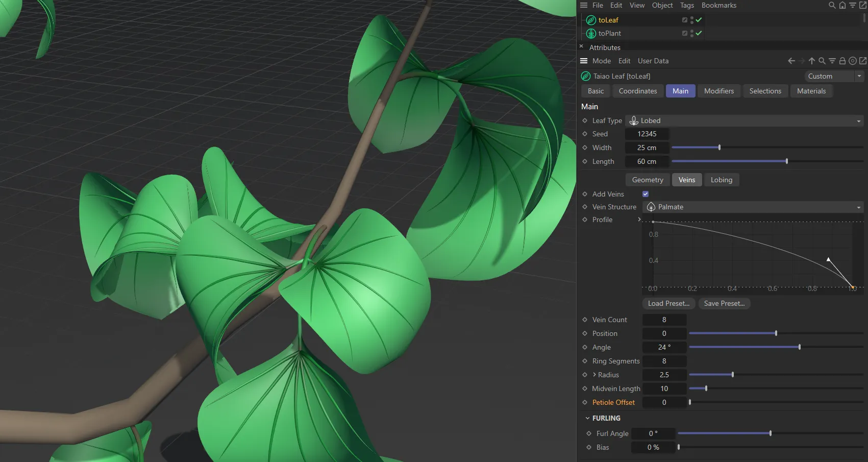Click the lock icon in Attributes toolbar

click(x=842, y=61)
